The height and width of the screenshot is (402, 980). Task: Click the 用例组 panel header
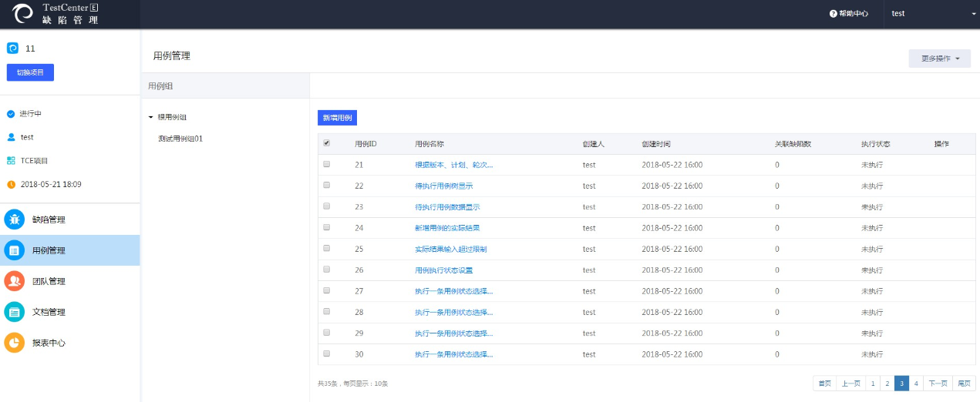[x=225, y=86]
